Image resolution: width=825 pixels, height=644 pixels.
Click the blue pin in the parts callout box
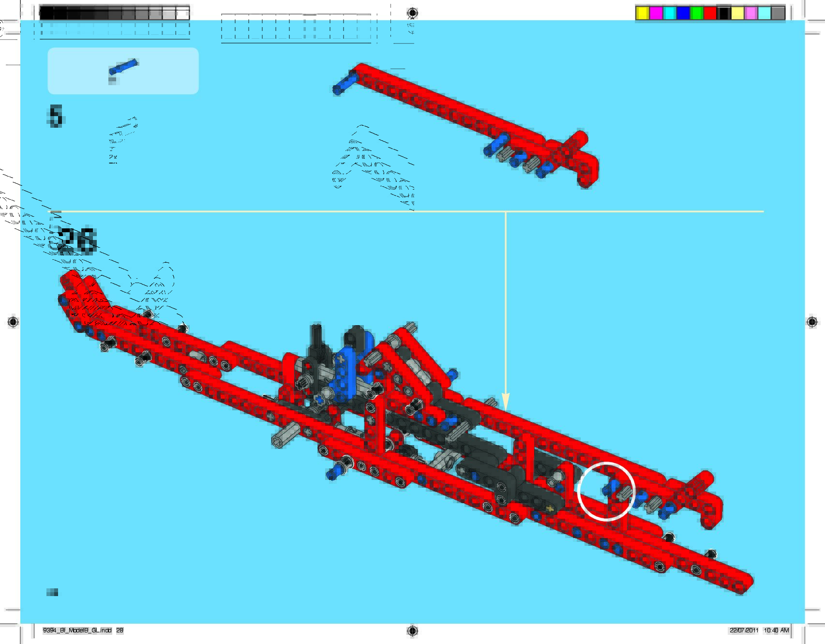(x=123, y=68)
